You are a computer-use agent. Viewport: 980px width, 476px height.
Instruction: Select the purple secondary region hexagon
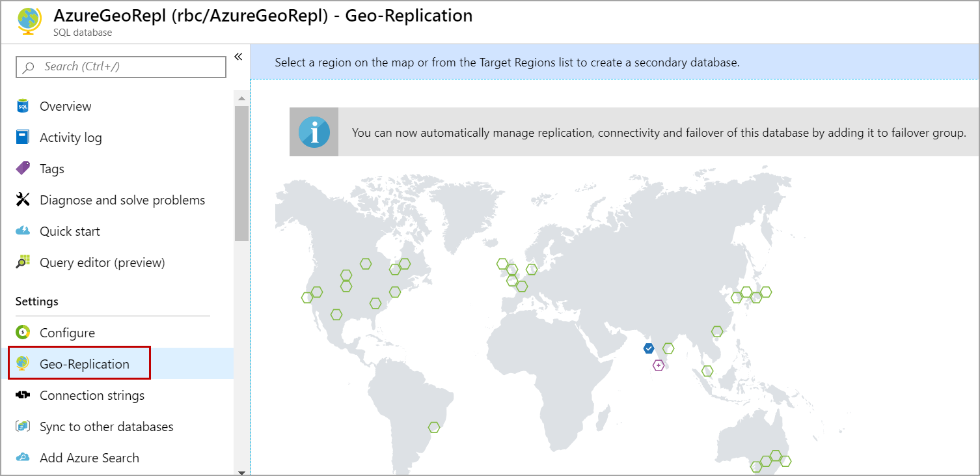(x=659, y=365)
